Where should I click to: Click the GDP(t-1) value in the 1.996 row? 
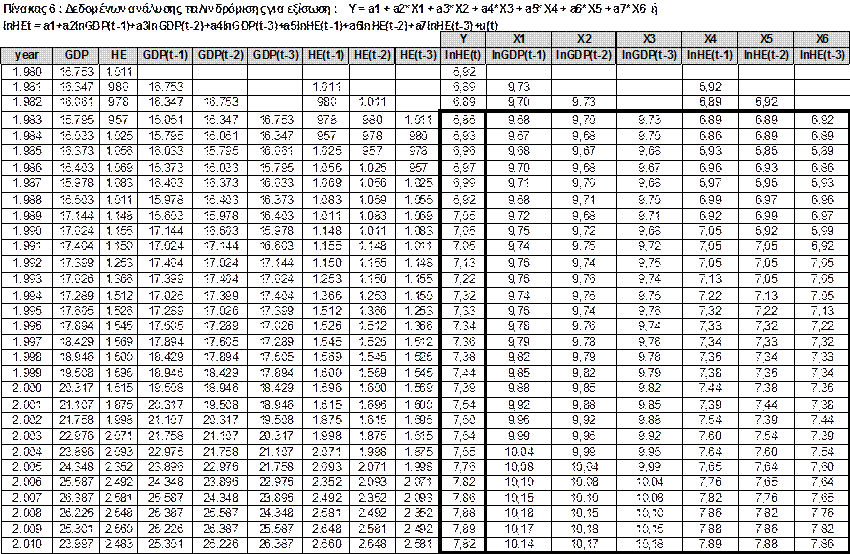pos(165,326)
